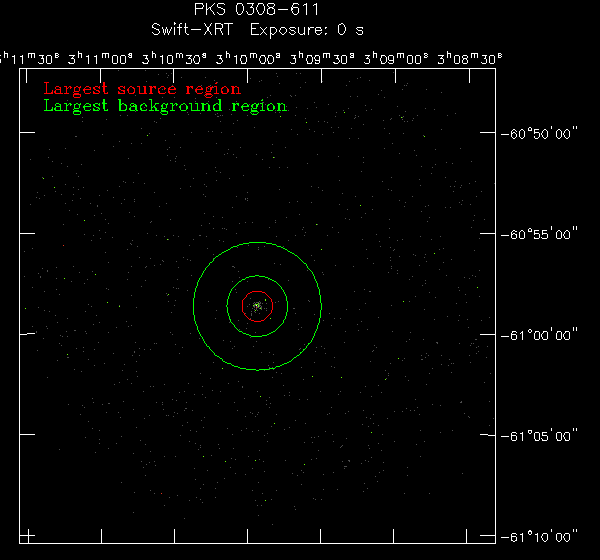Click the declination label -60°50'00"

[x=539, y=134]
